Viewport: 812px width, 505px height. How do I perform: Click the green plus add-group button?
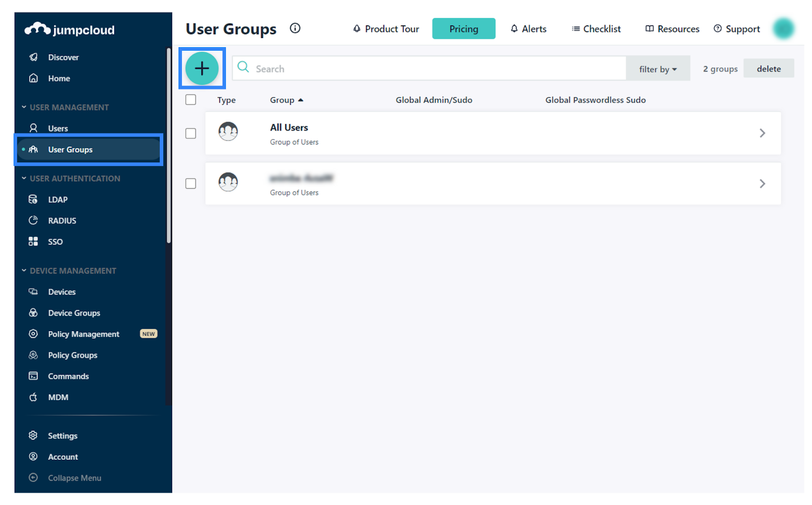(202, 68)
